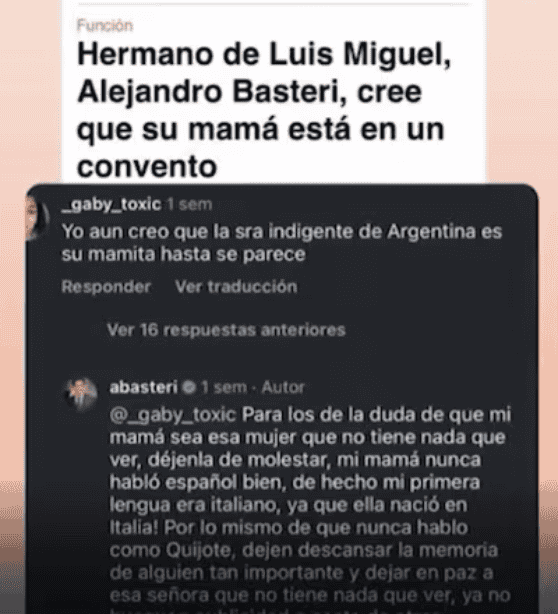This screenshot has width=558, height=614.
Task: Click the Función section label
Action: pyautogui.click(x=105, y=25)
